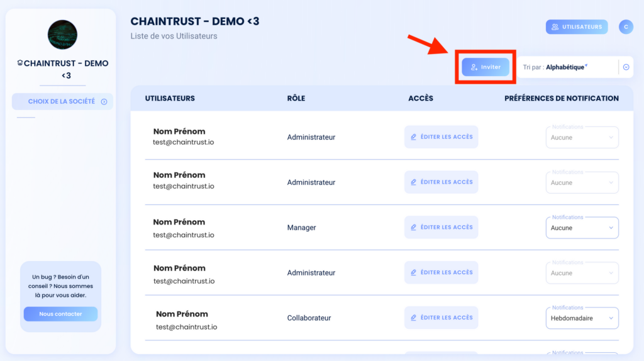
Task: Click the CHAINTRUST - DEMO <3 page title
Action: point(195,21)
